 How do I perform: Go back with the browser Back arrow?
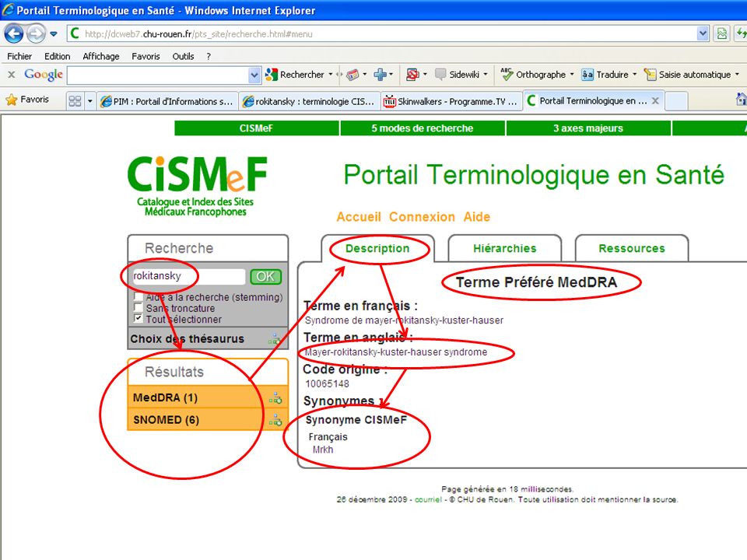coord(13,33)
